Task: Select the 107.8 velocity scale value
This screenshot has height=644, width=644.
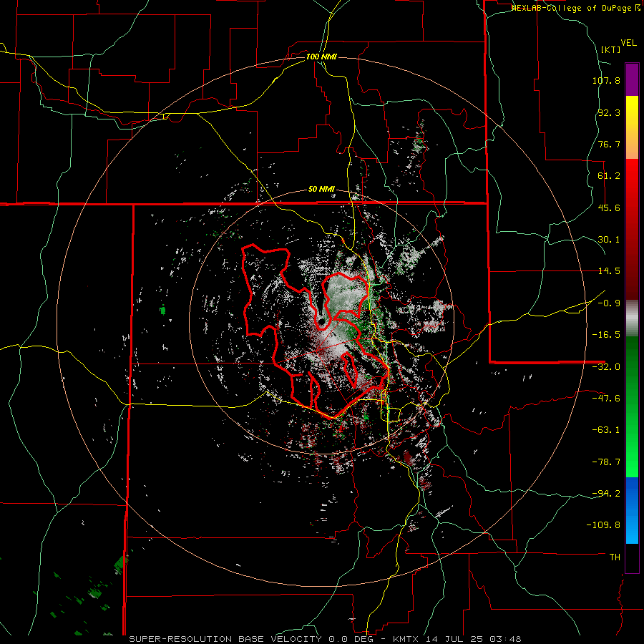Action: [606, 80]
